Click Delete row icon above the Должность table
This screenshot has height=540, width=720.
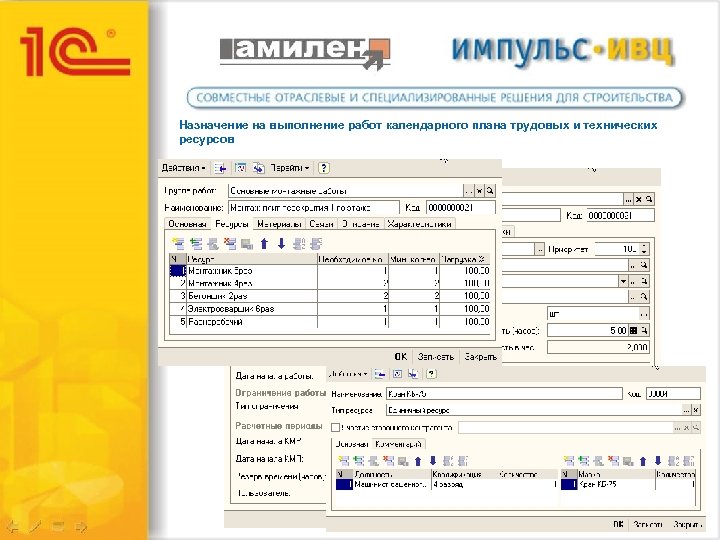click(x=388, y=461)
